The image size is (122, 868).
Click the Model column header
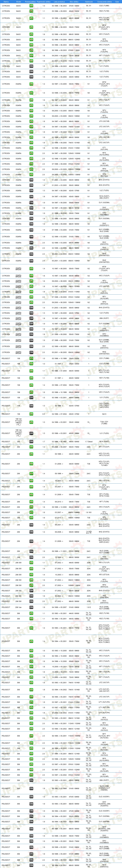18,1
